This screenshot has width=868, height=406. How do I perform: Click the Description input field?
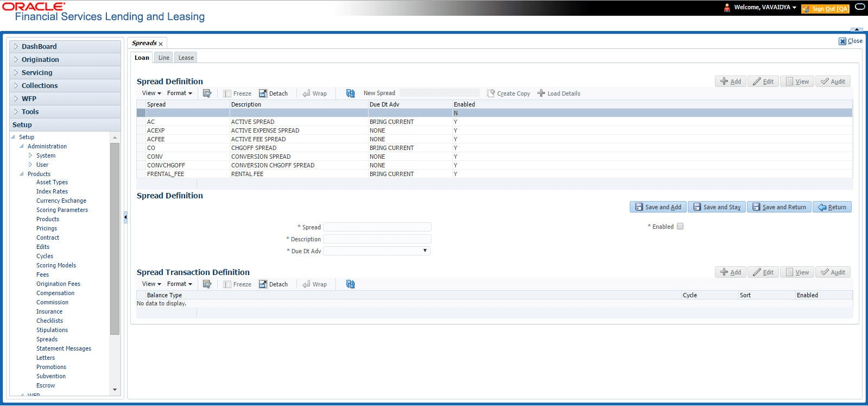coord(377,239)
